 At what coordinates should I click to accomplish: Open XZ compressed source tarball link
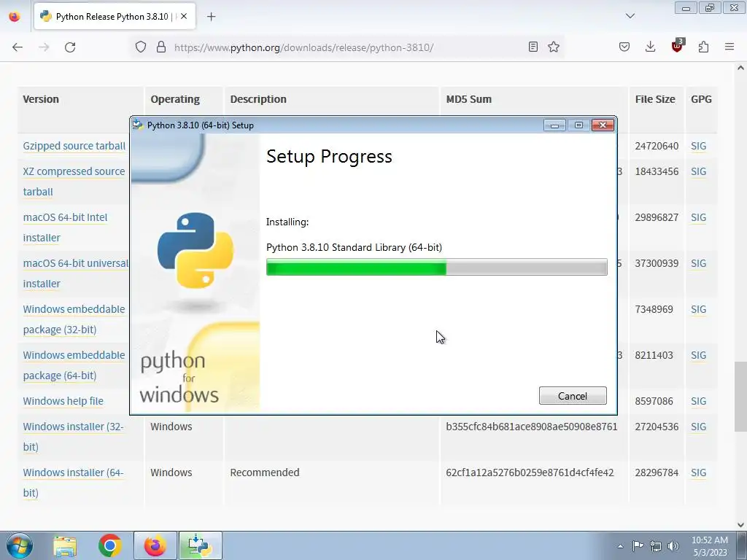click(x=74, y=182)
